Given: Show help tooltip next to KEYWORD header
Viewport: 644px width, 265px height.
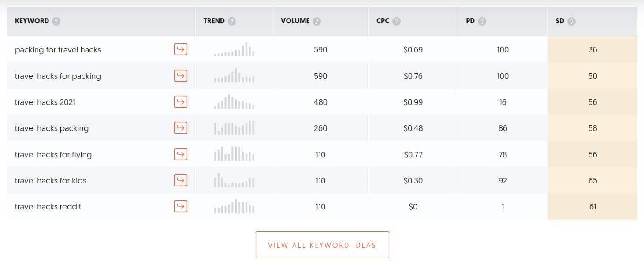Looking at the screenshot, I should [56, 21].
